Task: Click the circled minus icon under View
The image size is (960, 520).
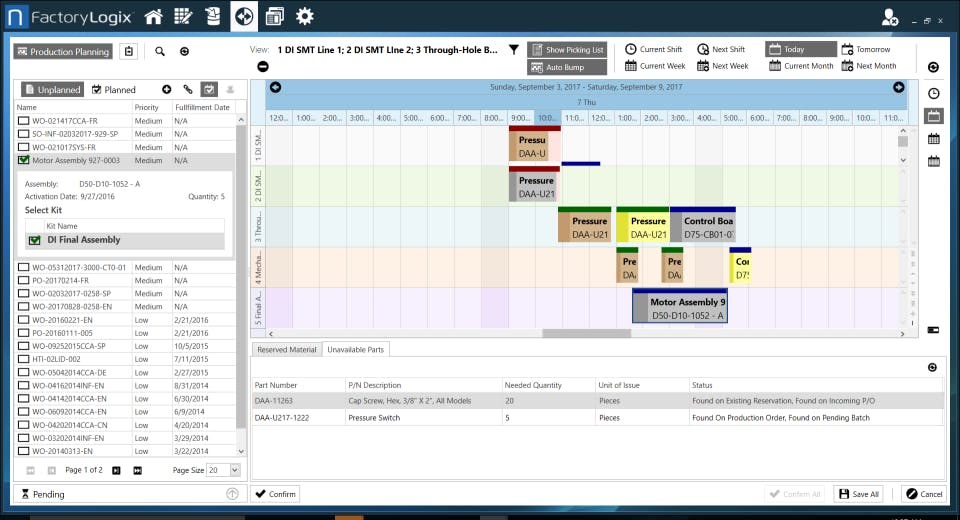Action: pos(263,66)
